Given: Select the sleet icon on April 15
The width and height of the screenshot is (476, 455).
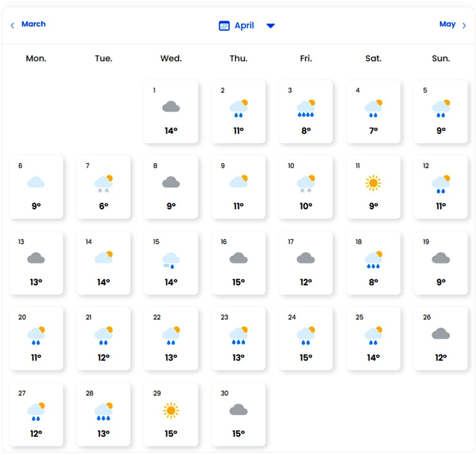Looking at the screenshot, I should (x=171, y=260).
